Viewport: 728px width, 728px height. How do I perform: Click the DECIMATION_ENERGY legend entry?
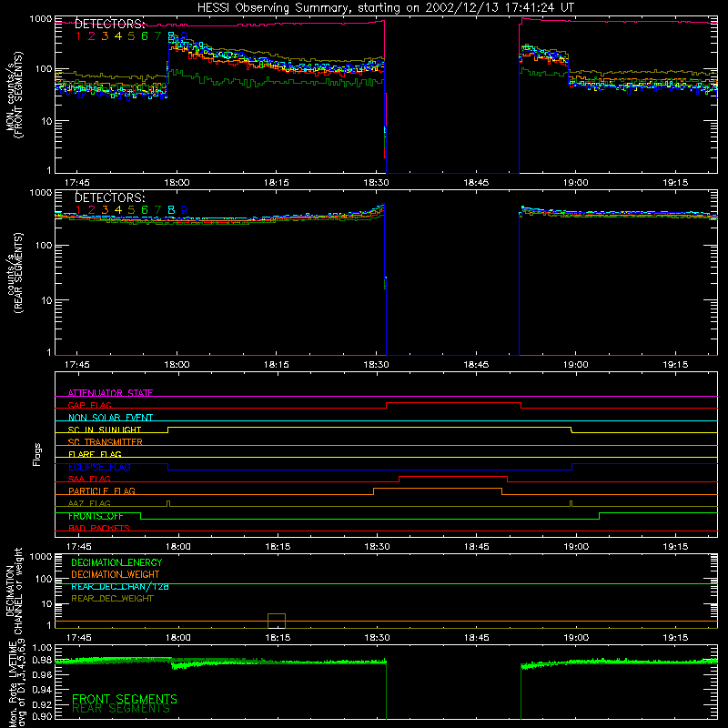click(x=116, y=562)
